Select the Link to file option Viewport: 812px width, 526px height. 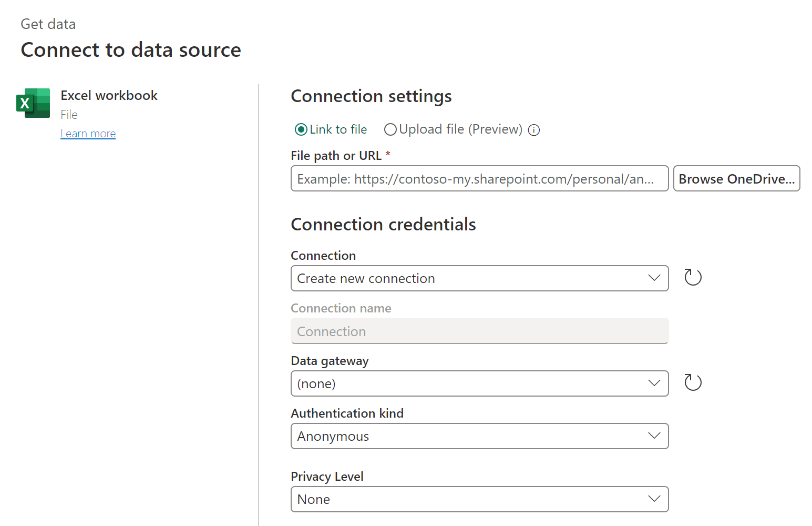pos(301,129)
